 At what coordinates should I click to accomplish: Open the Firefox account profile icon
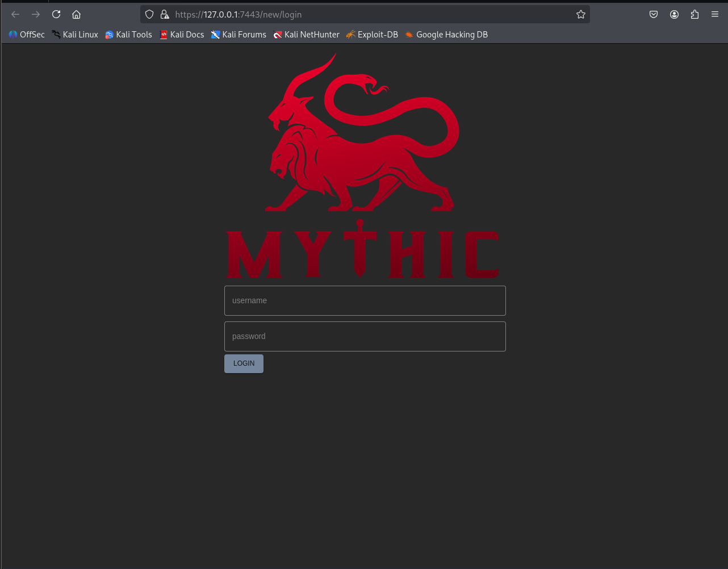[x=674, y=14]
